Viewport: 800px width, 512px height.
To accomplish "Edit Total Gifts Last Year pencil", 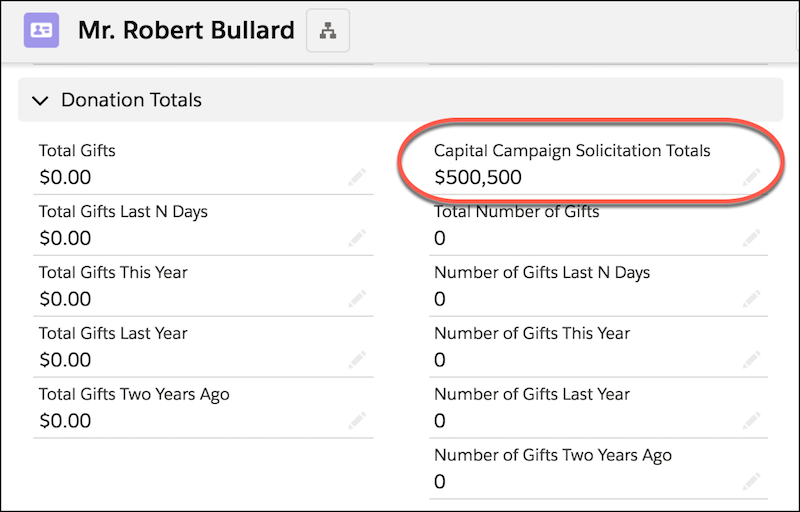I will (357, 360).
